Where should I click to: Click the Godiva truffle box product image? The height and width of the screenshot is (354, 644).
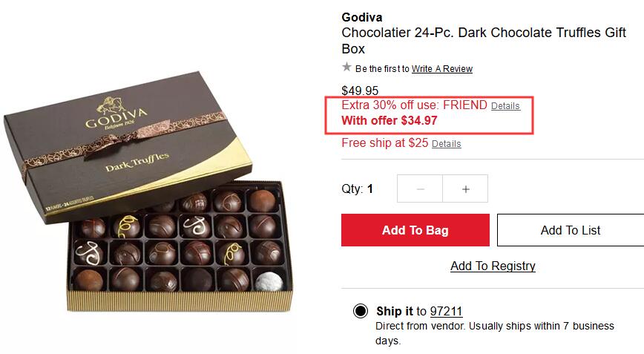[x=148, y=191]
